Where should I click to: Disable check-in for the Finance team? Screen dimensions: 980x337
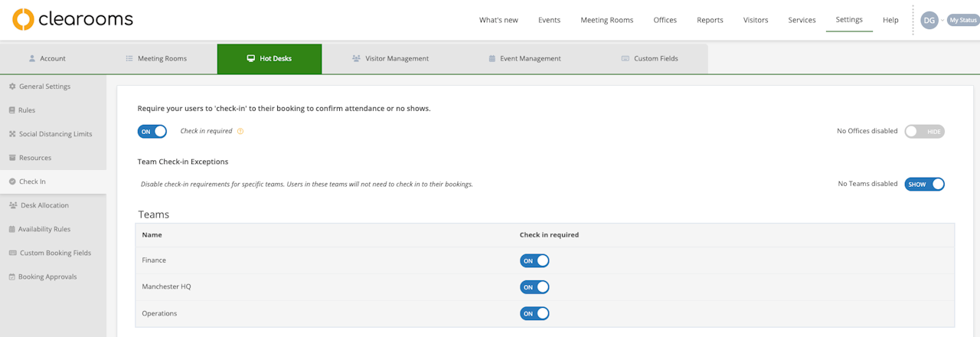(534, 260)
